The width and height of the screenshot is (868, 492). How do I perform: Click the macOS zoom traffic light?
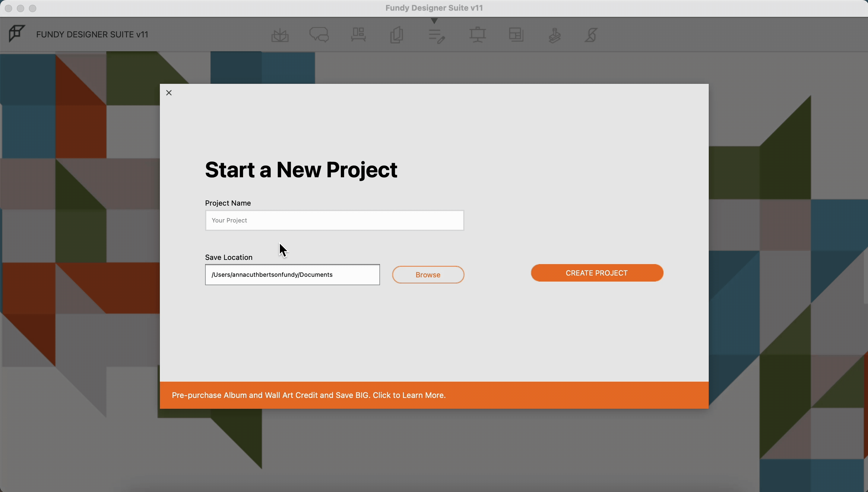[33, 8]
